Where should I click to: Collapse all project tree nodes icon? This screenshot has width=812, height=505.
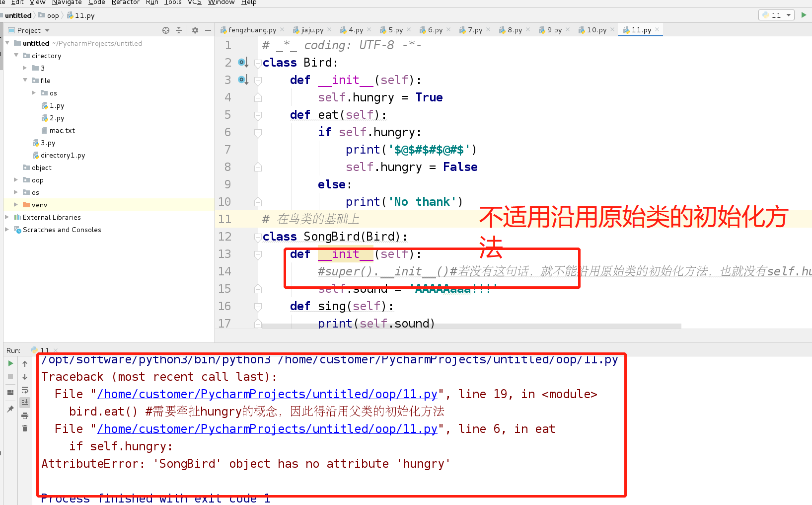click(179, 30)
